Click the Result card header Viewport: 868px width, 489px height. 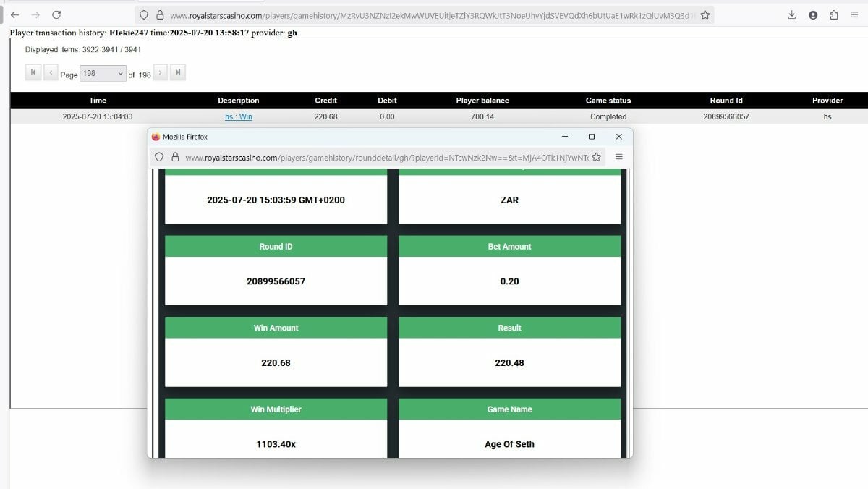tap(510, 328)
